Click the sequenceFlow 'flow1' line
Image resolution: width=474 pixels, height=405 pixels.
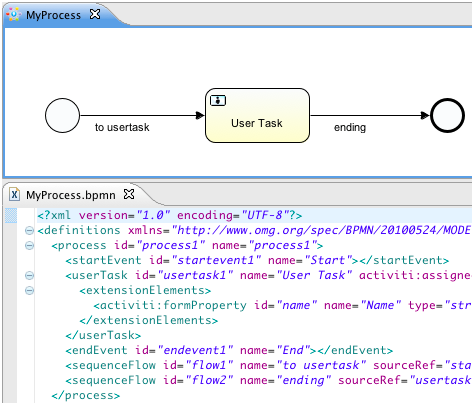coord(269,365)
